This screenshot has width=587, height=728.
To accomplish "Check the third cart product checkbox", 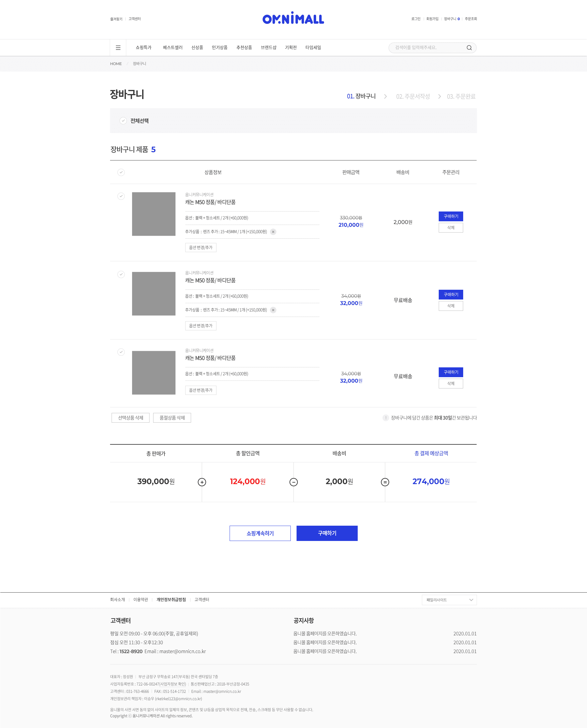I will pos(121,352).
